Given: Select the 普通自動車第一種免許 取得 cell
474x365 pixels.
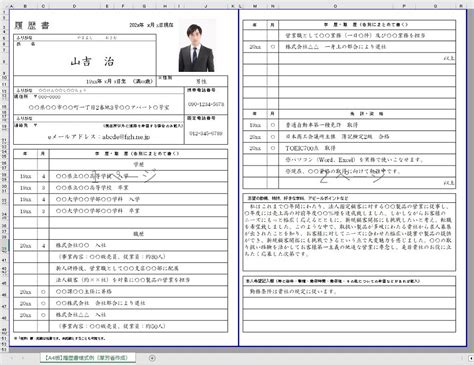Looking at the screenshot, I should [367, 125].
